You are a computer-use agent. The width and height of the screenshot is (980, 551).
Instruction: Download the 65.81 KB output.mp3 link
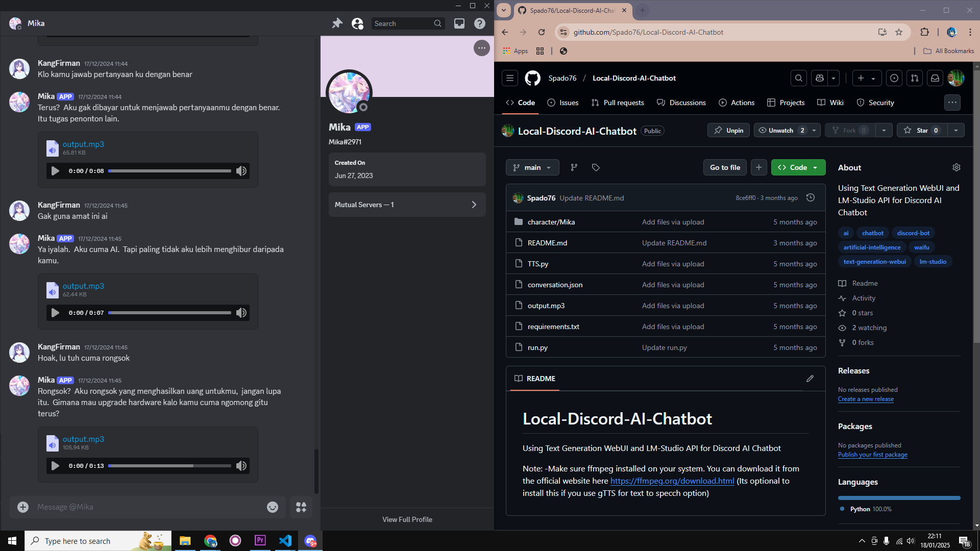point(83,144)
